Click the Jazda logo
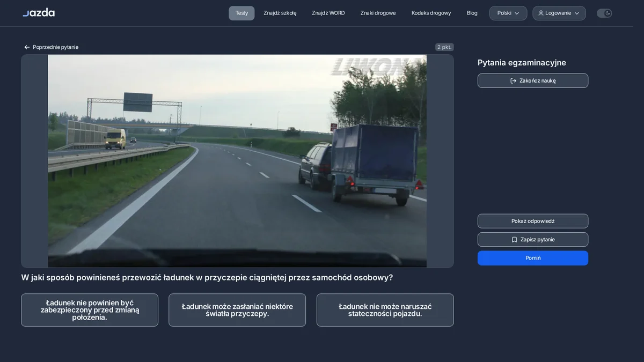The width and height of the screenshot is (644, 362). [39, 12]
